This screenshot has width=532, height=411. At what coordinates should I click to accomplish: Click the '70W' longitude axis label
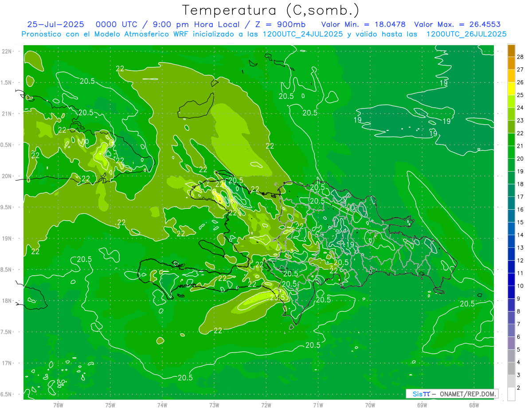pos(370,405)
